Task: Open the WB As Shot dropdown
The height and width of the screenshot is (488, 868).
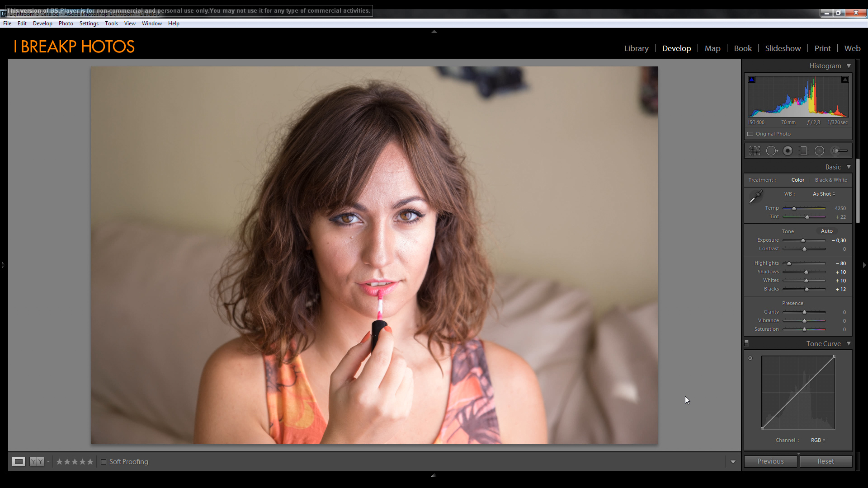Action: (x=824, y=194)
